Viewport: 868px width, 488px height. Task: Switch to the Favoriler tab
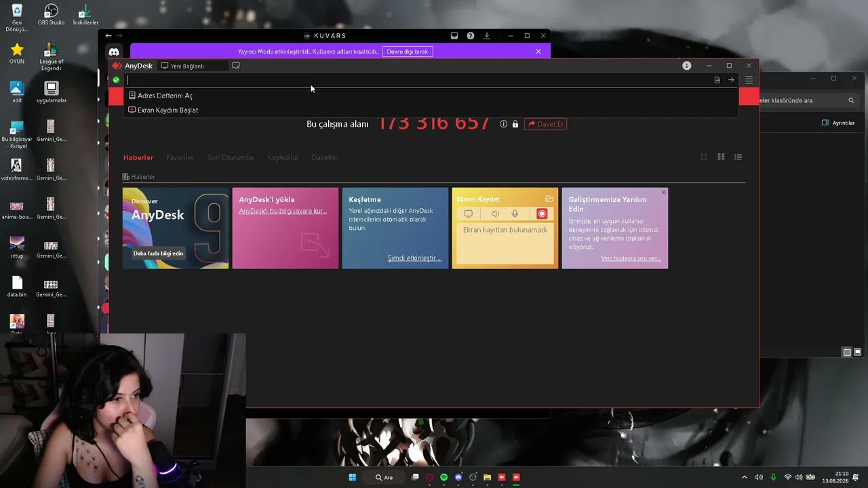click(x=180, y=157)
